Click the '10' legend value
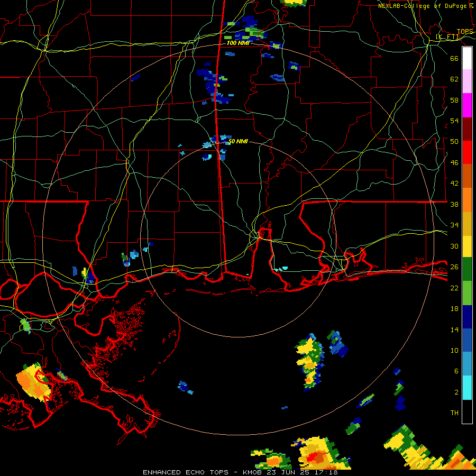This screenshot has height=476, width=476. tap(454, 350)
